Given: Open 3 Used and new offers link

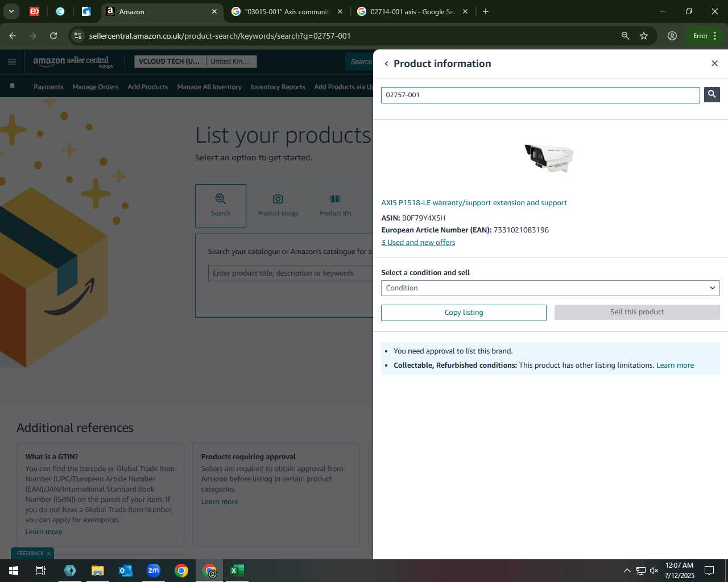Looking at the screenshot, I should click(x=418, y=243).
